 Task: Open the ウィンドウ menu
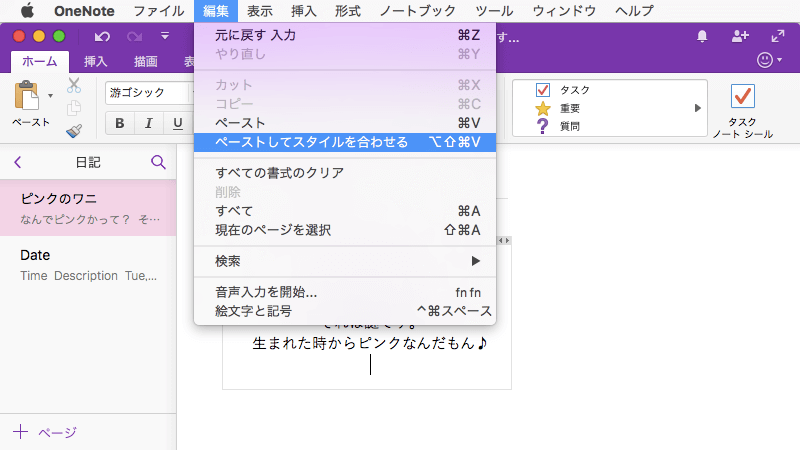[564, 11]
